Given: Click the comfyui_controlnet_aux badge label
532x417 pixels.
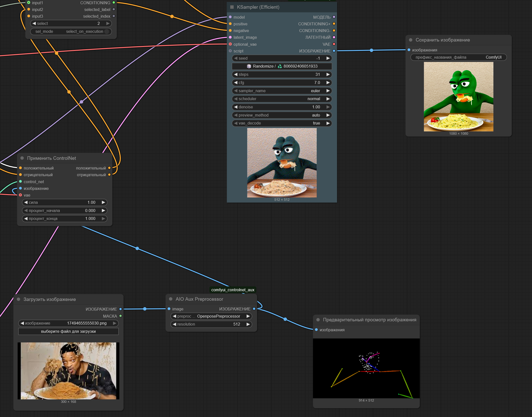Looking at the screenshot, I should point(233,290).
